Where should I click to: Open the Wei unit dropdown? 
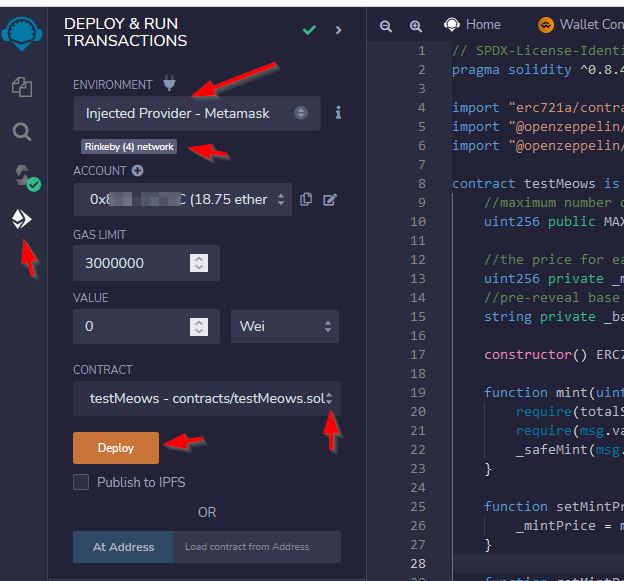pyautogui.click(x=285, y=326)
